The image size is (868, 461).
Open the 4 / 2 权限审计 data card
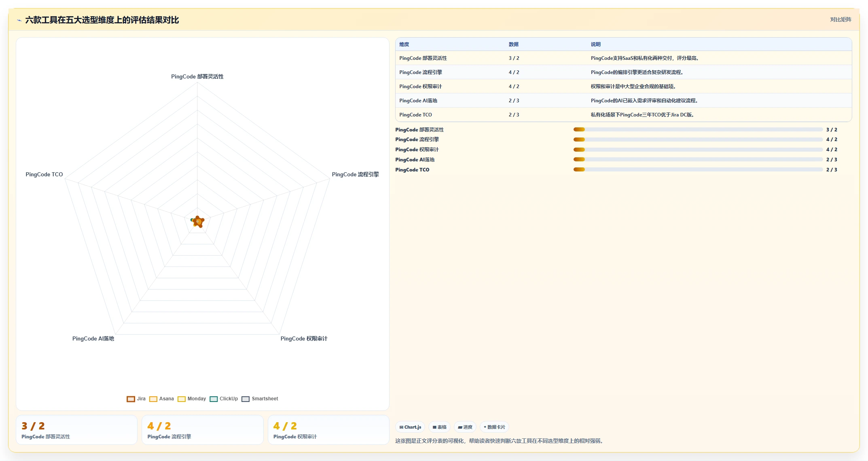pyautogui.click(x=328, y=430)
